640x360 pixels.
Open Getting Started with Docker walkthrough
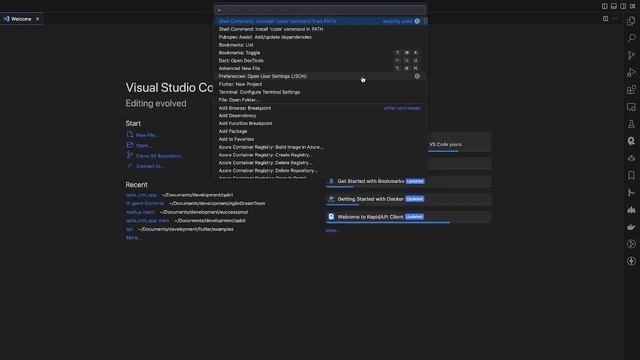coord(408,199)
